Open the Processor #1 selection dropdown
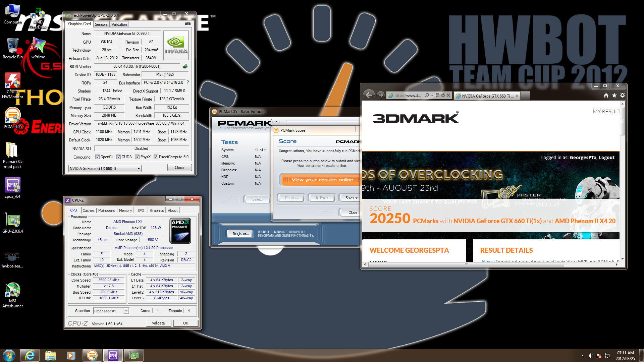This screenshot has height=362, width=644. click(126, 311)
